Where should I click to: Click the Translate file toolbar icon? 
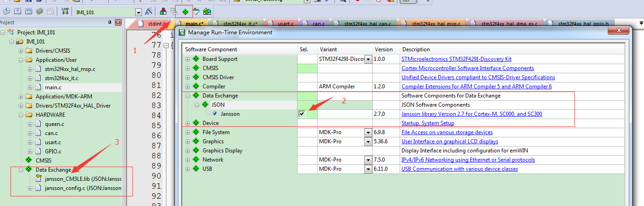click(6, 11)
